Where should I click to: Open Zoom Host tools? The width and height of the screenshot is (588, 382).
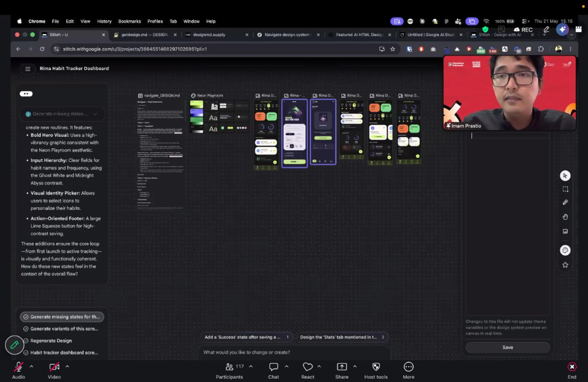coord(376,371)
